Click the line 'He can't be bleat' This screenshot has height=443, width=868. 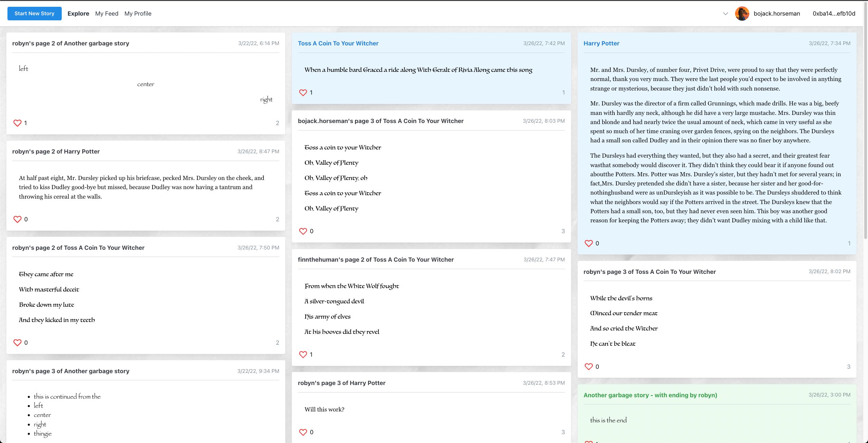click(613, 344)
